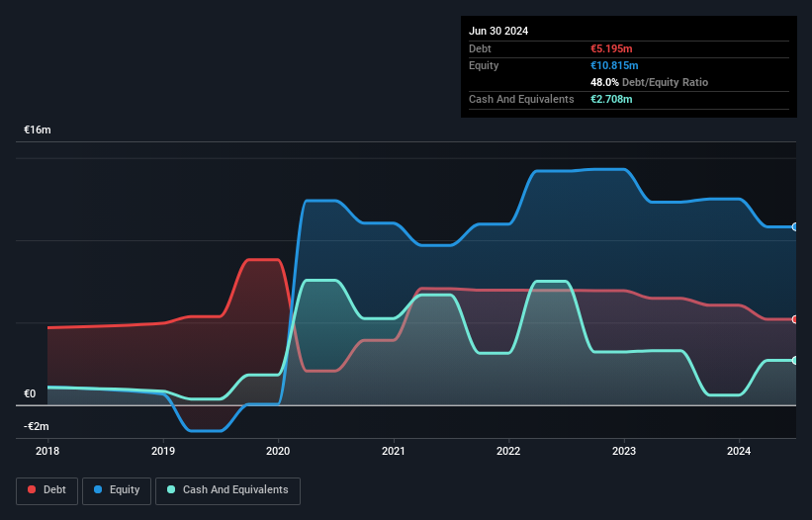Toggle Cash And Equivalents legend button

(x=227, y=490)
